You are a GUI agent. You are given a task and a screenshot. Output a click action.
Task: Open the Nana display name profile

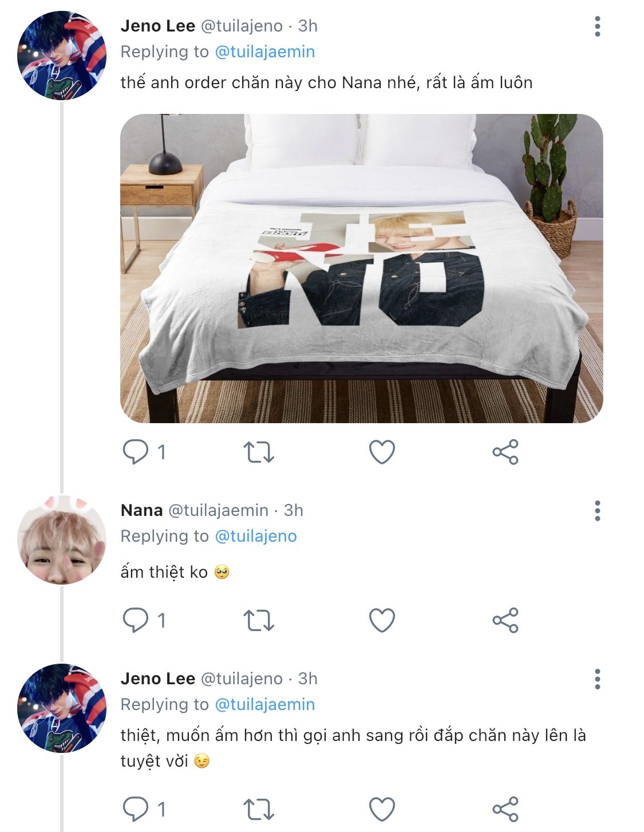[x=141, y=510]
